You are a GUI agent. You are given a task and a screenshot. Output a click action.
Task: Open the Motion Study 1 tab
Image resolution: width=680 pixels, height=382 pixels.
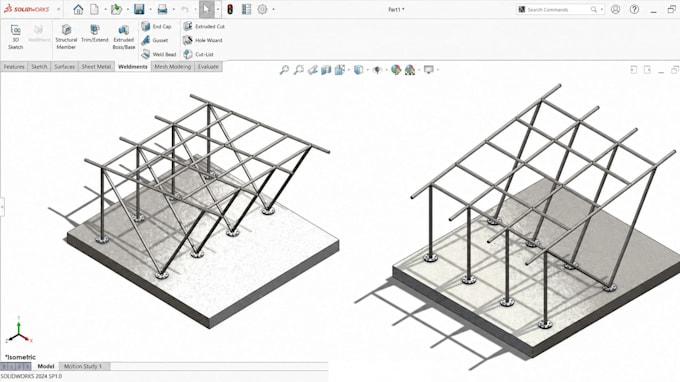point(83,366)
